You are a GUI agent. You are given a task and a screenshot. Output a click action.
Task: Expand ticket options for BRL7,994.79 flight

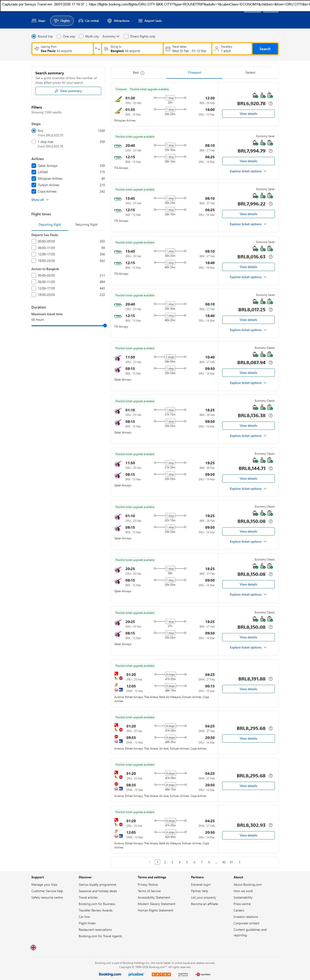coord(248,171)
